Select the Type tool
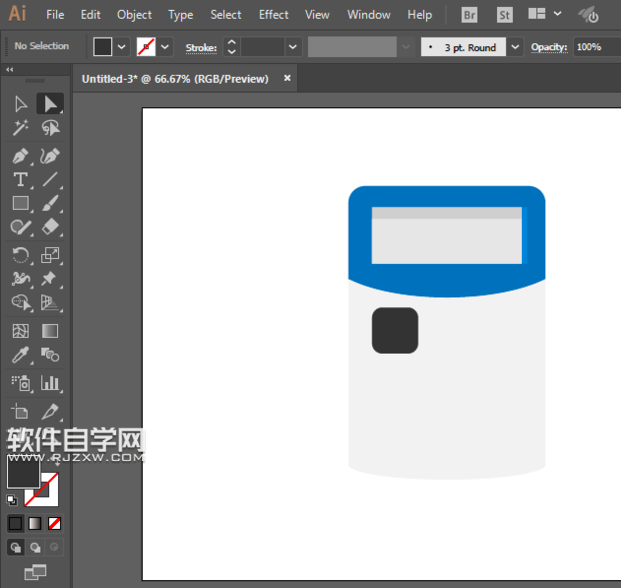 [x=20, y=180]
